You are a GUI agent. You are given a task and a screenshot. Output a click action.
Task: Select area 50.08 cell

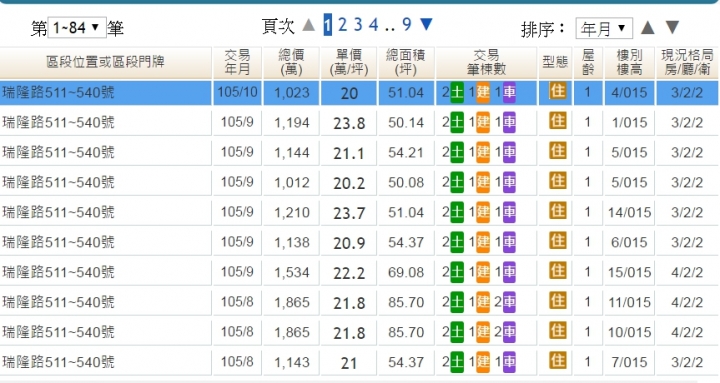[406, 182]
